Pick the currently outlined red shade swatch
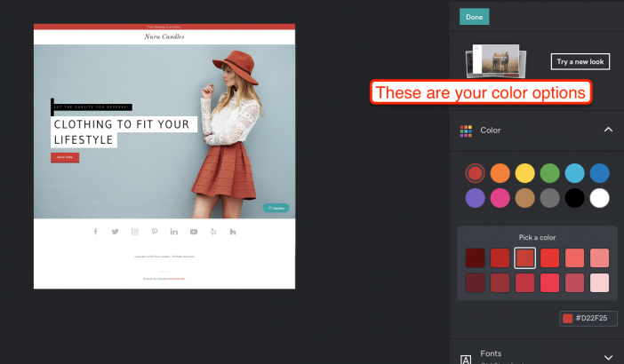The width and height of the screenshot is (624, 364). [525, 257]
